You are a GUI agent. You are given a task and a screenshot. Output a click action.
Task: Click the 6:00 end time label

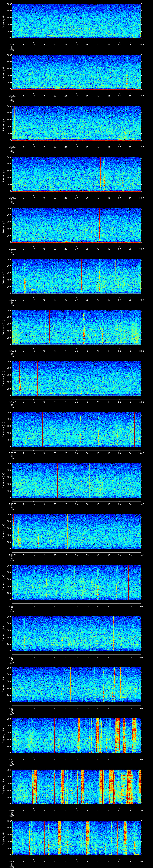(x=141, y=249)
